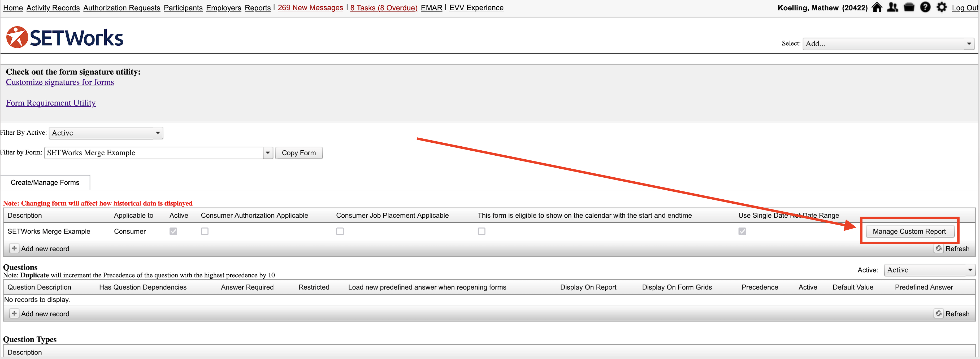Click the Consumer cell in forms grid
Viewport: 980px width, 359px height.
tap(130, 231)
